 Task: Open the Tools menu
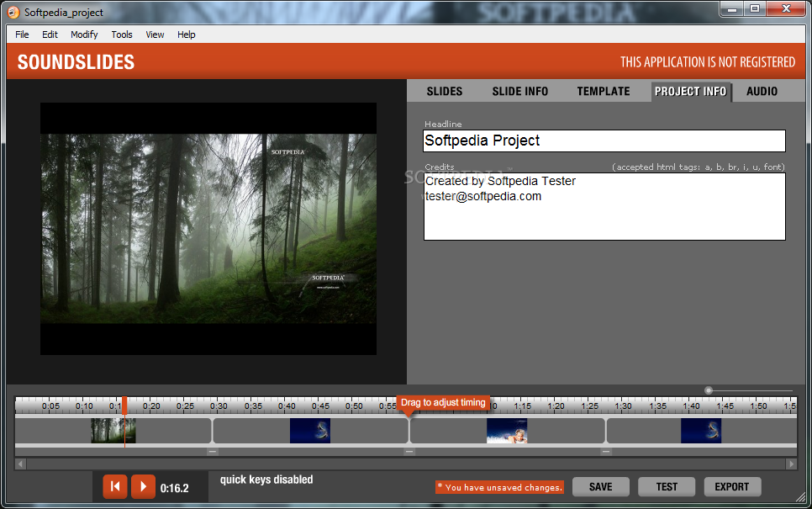tap(122, 34)
